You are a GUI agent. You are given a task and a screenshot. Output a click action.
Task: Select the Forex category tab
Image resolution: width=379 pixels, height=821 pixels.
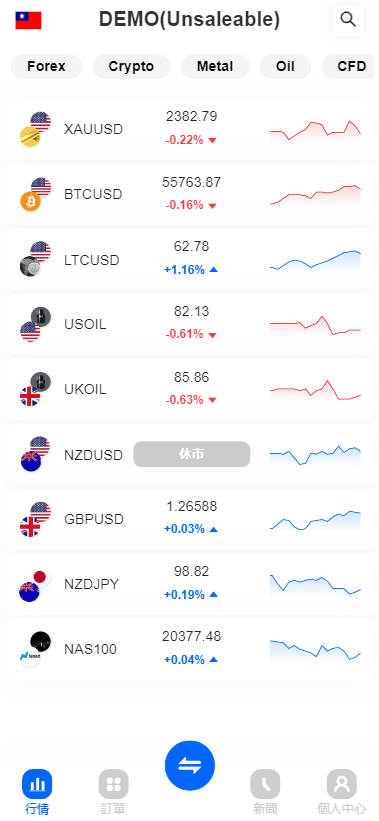pos(47,66)
